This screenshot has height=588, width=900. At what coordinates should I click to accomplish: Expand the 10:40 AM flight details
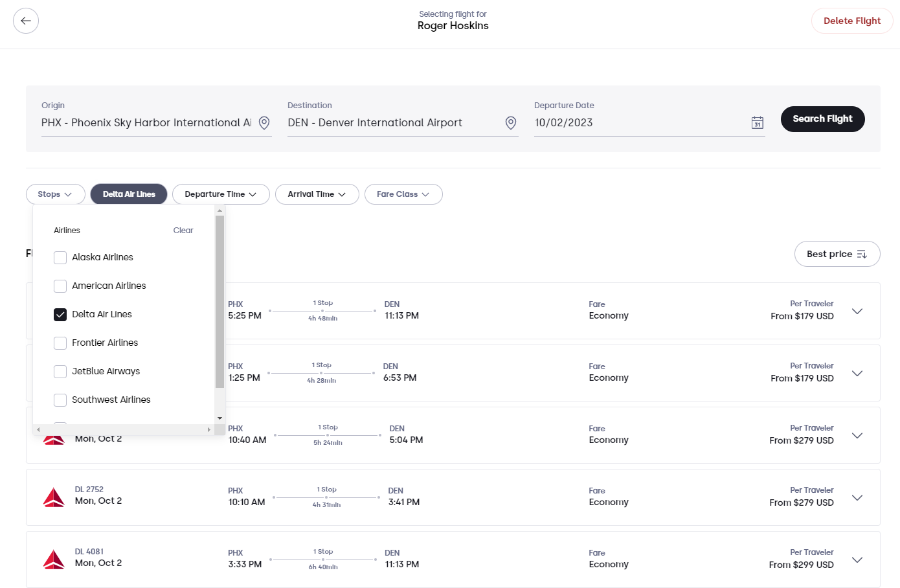pyautogui.click(x=857, y=435)
